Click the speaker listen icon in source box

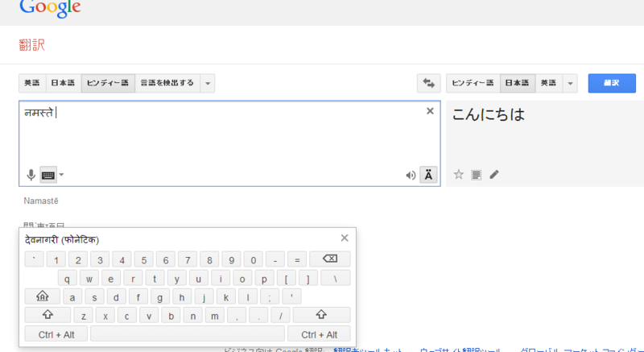click(411, 176)
